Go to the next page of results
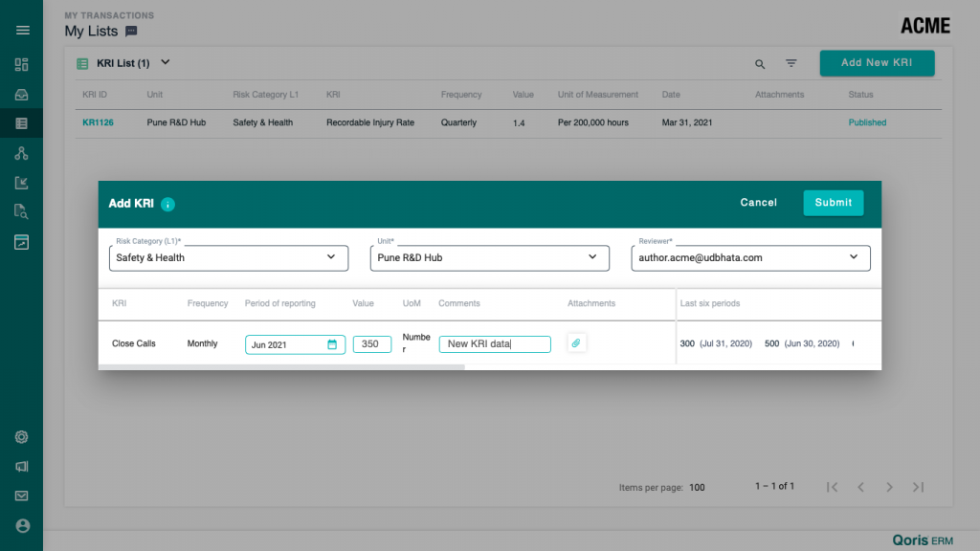The width and height of the screenshot is (980, 551). (889, 487)
